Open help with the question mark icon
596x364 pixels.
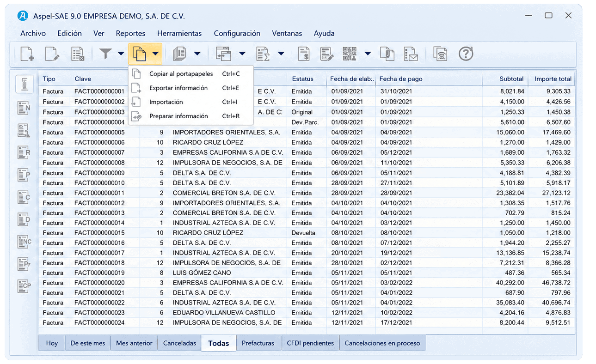point(466,54)
